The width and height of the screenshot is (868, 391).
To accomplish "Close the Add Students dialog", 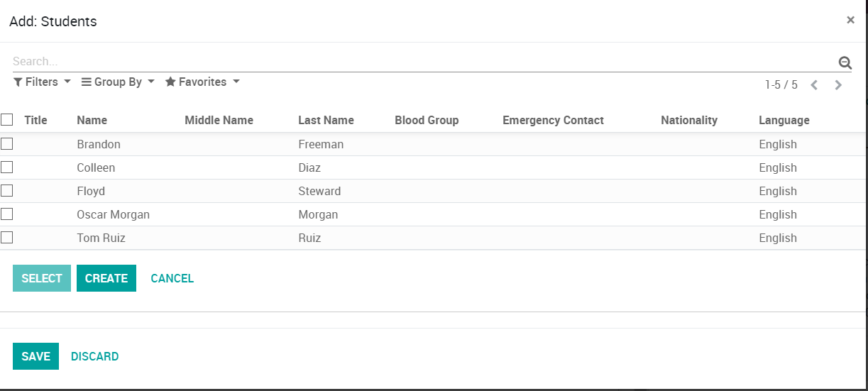I will pyautogui.click(x=850, y=20).
